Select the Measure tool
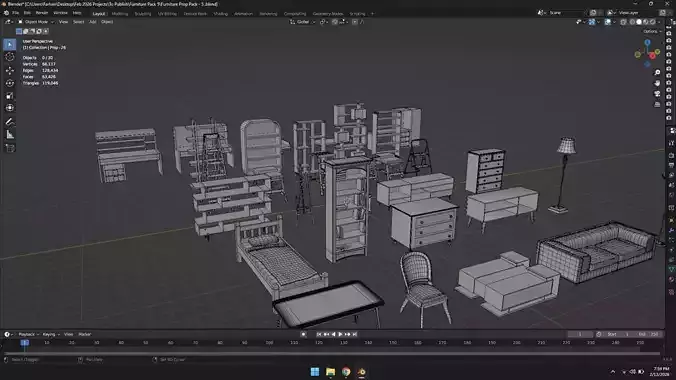The image size is (676, 380). pos(9,135)
